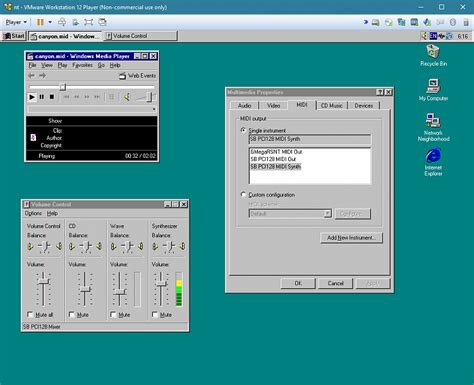Click the Synthesizer balance slider

pos(169,247)
